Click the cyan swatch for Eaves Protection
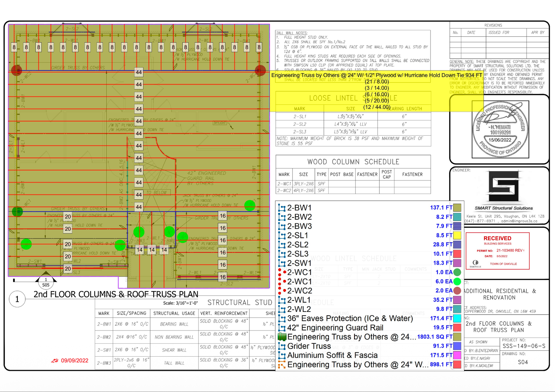The height and width of the screenshot is (392, 555). coord(458,318)
